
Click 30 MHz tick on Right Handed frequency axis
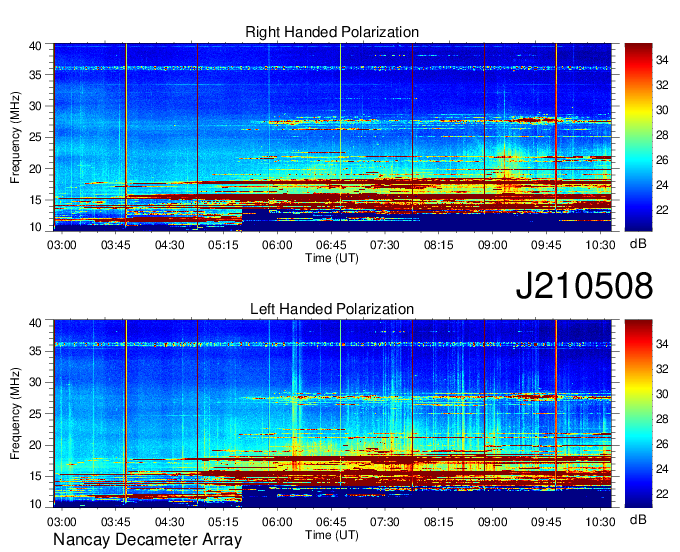pos(35,106)
